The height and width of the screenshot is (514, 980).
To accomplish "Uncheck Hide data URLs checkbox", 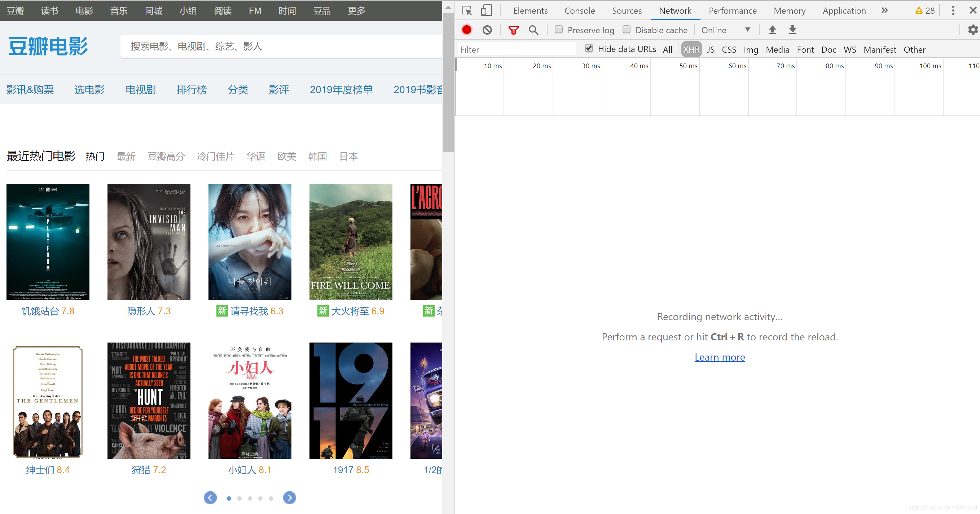I will (589, 48).
